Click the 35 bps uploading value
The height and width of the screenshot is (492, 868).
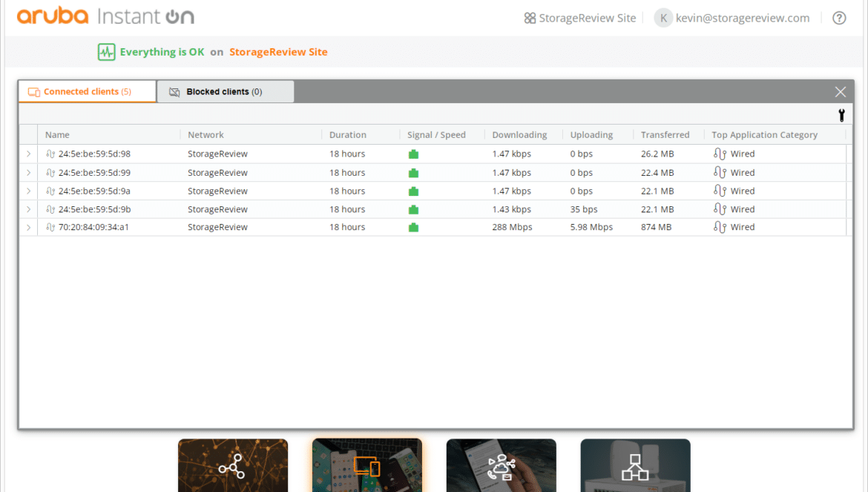(x=583, y=209)
